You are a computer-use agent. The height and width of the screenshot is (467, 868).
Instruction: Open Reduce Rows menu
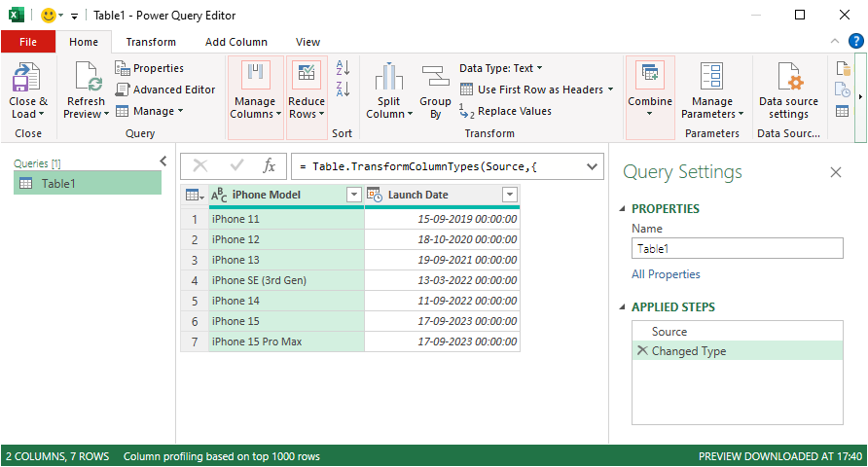307,97
